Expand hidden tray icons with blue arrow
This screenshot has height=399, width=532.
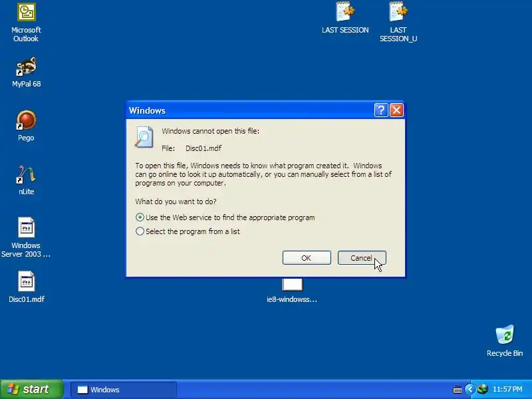[x=470, y=389]
